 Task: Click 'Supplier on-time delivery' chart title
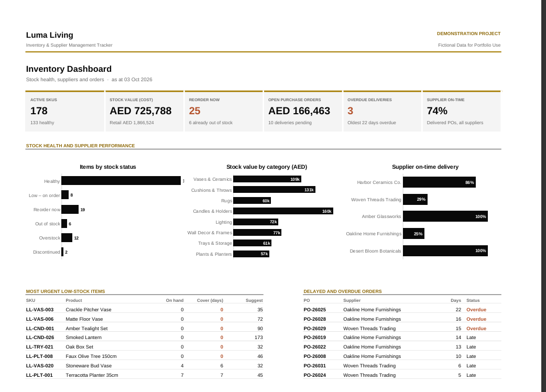(x=425, y=167)
